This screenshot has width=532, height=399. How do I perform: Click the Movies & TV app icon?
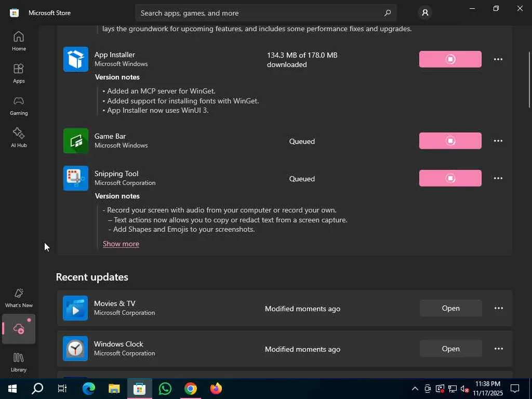[x=75, y=308]
